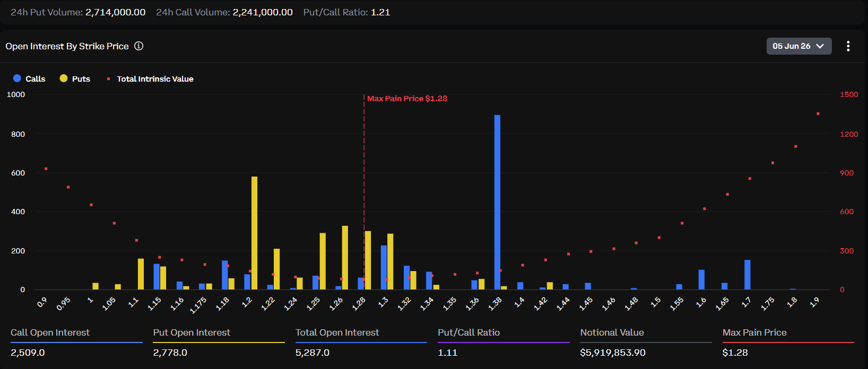The height and width of the screenshot is (369, 868).
Task: Toggle the Total Intrinsic Value legend item
Action: tap(150, 78)
